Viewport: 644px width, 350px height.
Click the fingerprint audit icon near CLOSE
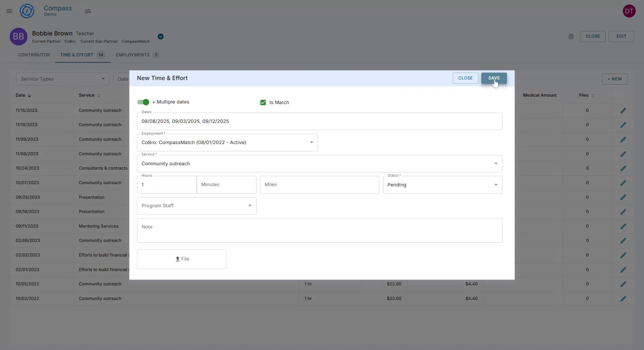click(x=571, y=36)
